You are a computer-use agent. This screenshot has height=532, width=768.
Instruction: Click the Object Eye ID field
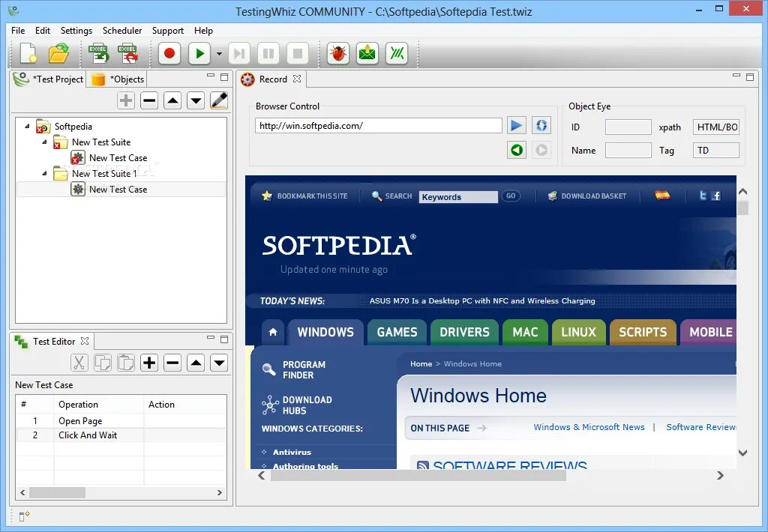[628, 127]
